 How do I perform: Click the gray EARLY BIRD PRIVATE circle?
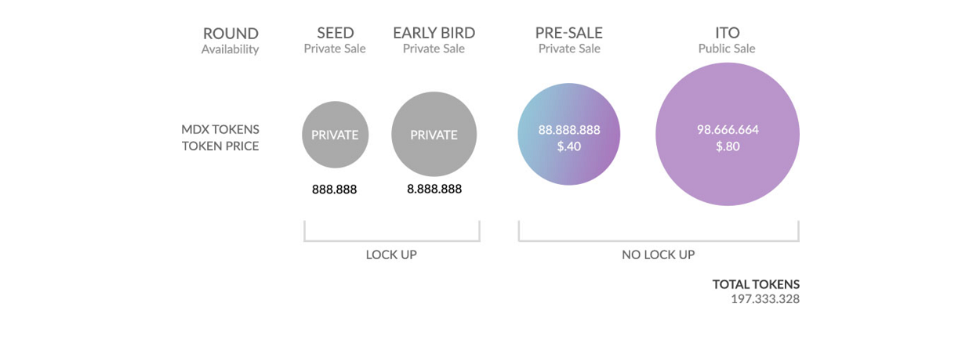[434, 135]
